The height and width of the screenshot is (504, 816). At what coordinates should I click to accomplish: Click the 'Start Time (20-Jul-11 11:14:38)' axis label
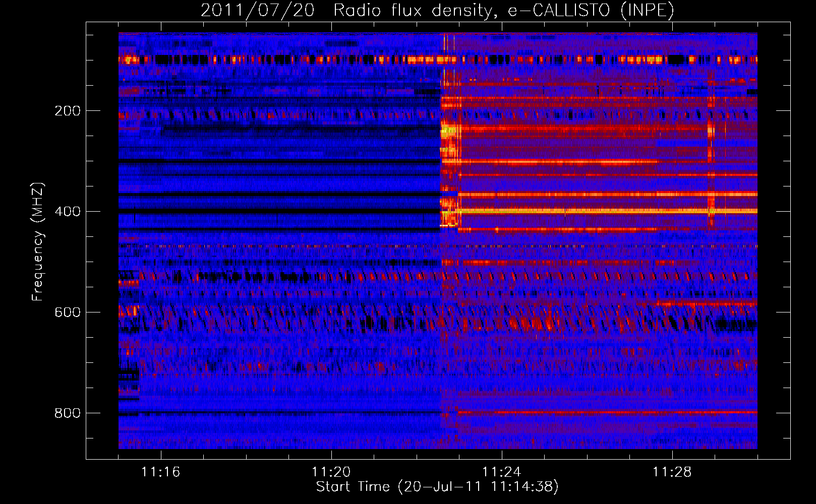[437, 487]
